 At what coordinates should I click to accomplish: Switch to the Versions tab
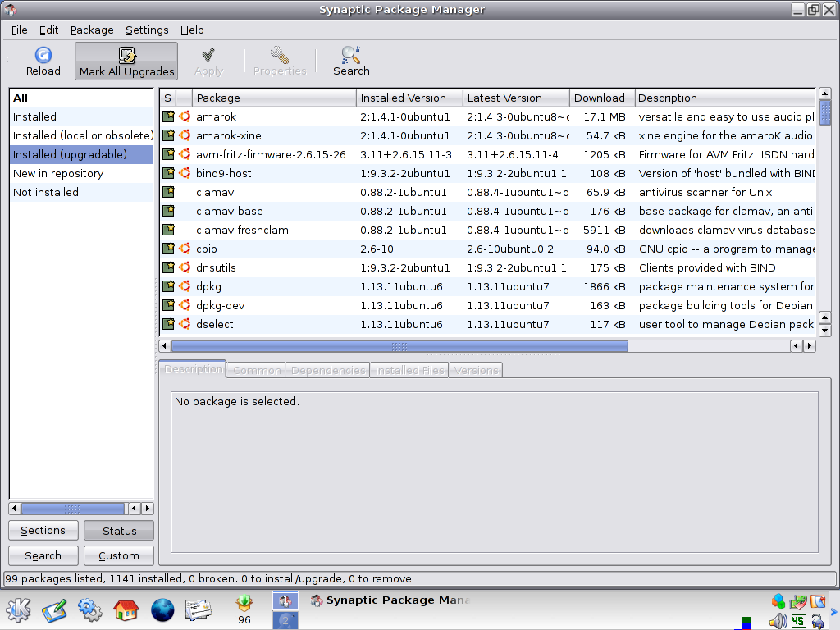click(x=476, y=370)
